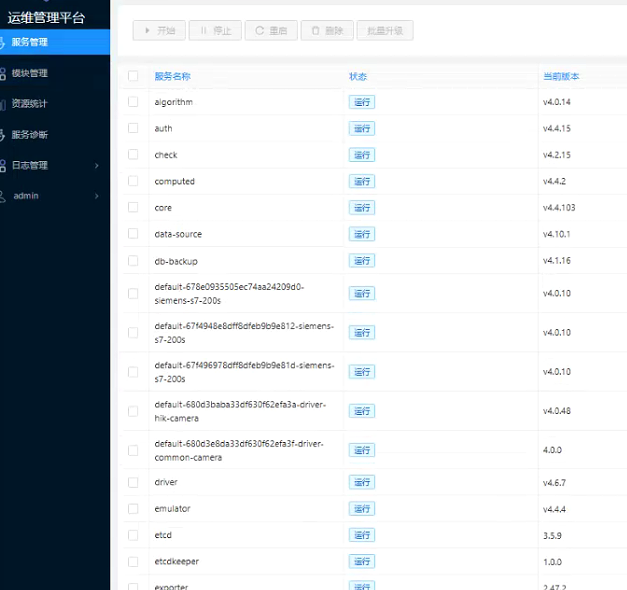Click the 当前版本 column header

(x=561, y=76)
